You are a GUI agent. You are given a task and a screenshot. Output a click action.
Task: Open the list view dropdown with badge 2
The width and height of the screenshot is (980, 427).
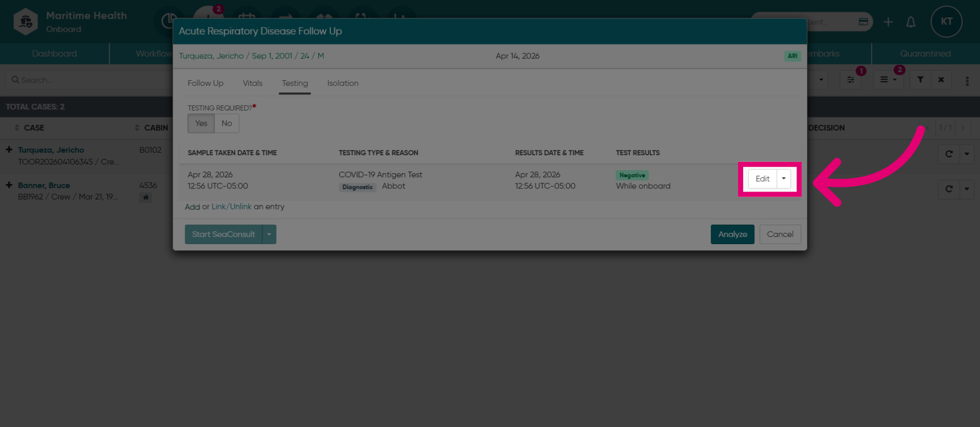click(888, 80)
